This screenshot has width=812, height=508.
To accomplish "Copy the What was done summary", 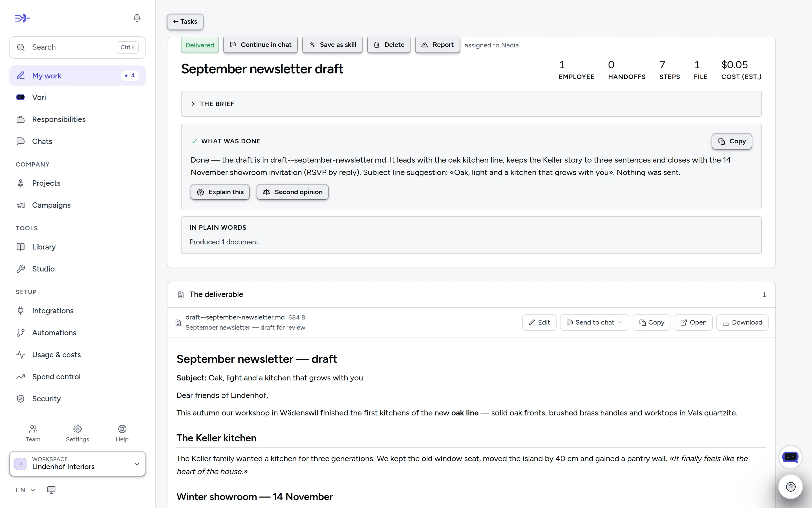I will point(732,141).
